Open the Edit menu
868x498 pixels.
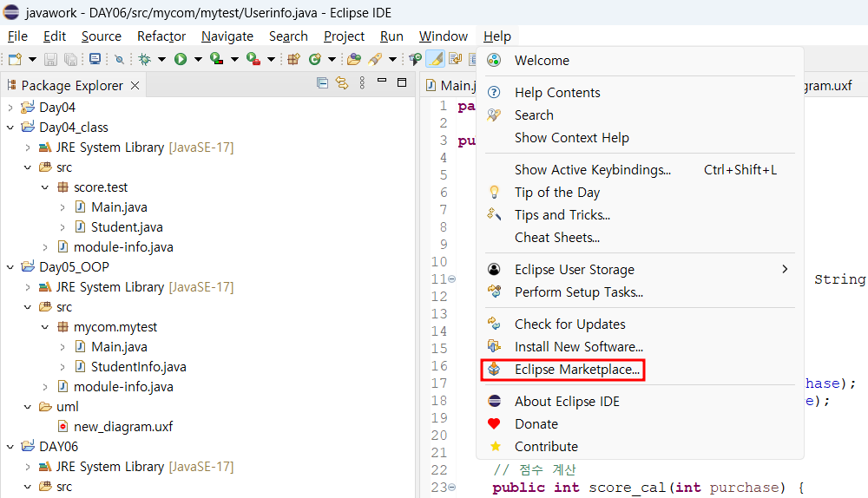tap(55, 36)
